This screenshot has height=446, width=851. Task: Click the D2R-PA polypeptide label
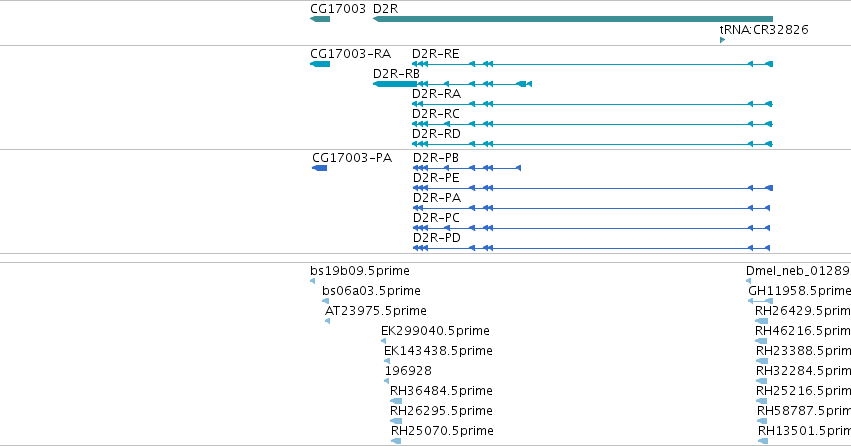click(x=437, y=198)
